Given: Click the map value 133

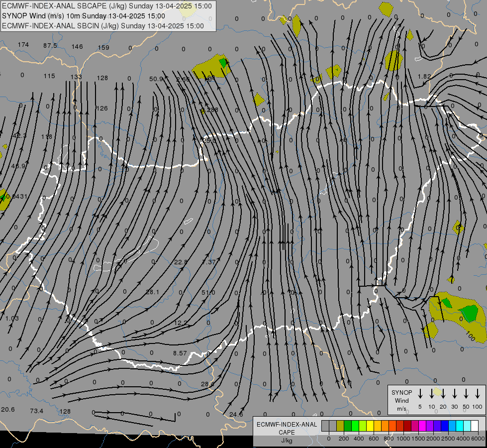Looking at the screenshot, I should [76, 77].
